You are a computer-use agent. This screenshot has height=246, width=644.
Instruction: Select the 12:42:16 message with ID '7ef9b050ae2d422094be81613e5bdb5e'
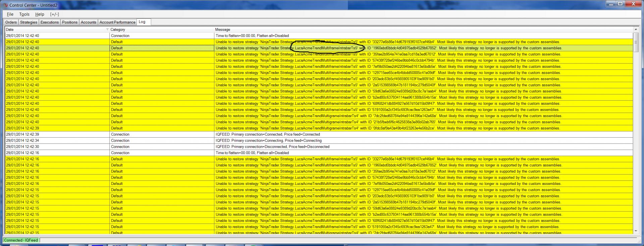(423, 184)
